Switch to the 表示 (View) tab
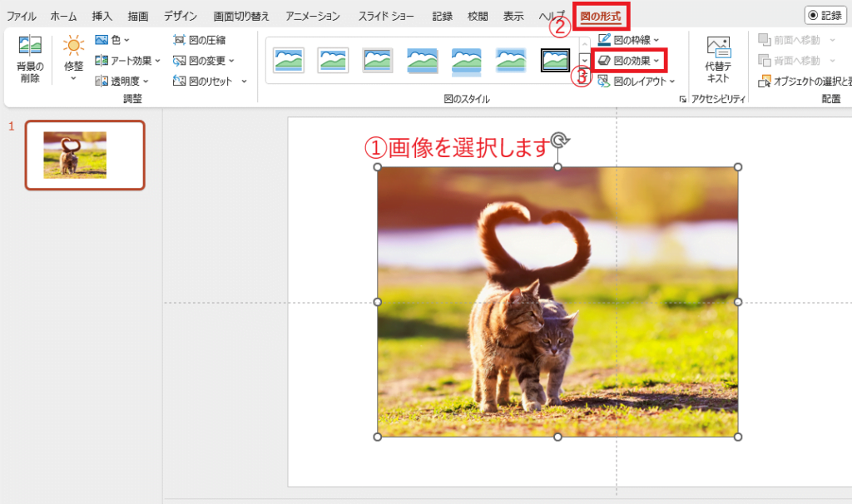The width and height of the screenshot is (852, 504). coord(513,17)
